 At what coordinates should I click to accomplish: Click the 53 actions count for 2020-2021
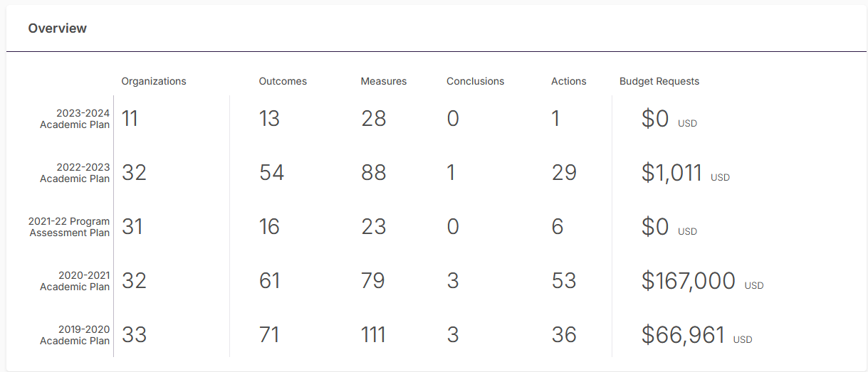point(563,281)
